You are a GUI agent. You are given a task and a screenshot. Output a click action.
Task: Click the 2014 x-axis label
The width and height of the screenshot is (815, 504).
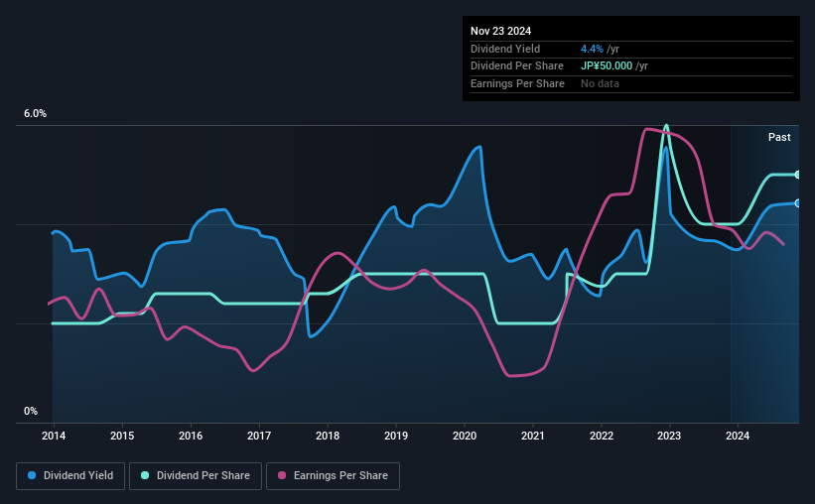[54, 436]
